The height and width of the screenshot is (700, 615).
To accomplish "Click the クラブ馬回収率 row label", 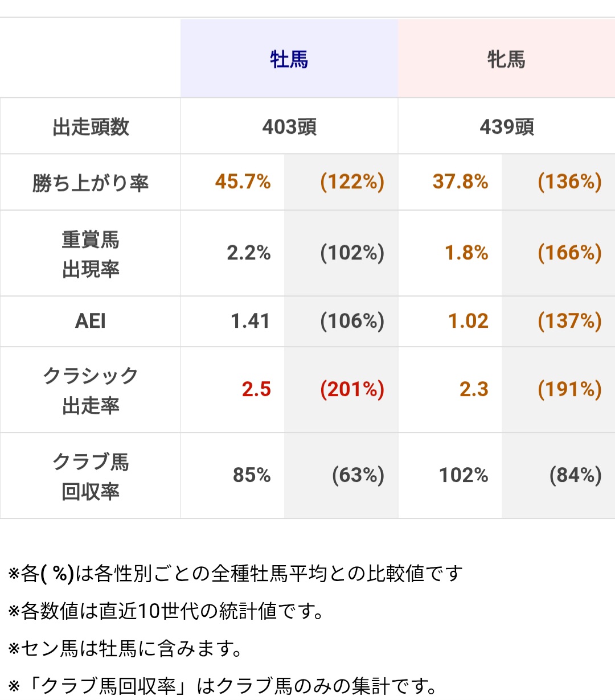I will (91, 476).
